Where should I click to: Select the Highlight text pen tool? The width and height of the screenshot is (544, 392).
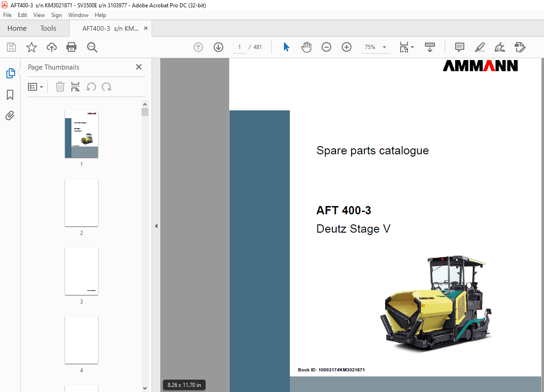click(x=480, y=47)
